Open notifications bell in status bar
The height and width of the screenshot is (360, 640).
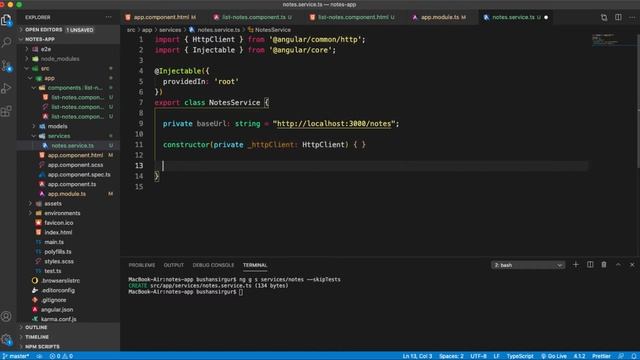pyautogui.click(x=634, y=356)
